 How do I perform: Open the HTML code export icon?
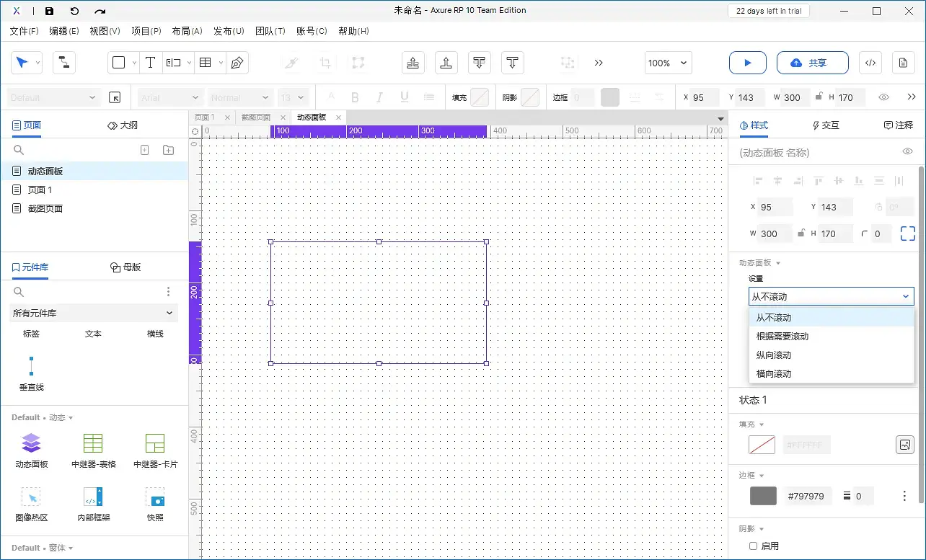click(x=870, y=63)
